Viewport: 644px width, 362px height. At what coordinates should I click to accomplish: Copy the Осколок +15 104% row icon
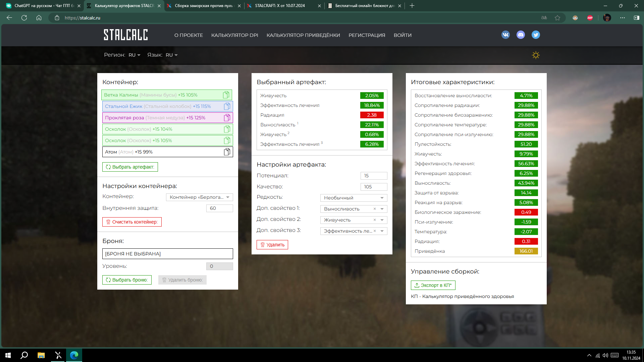pos(227,129)
